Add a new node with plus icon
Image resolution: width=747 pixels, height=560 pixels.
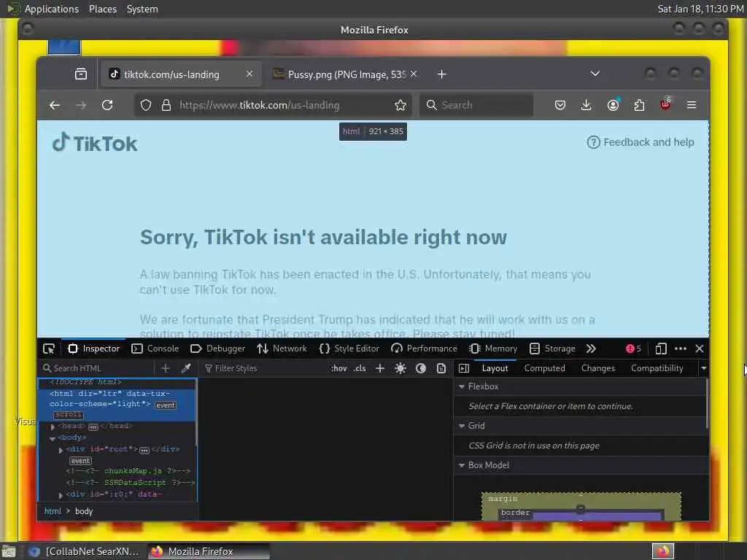(166, 368)
